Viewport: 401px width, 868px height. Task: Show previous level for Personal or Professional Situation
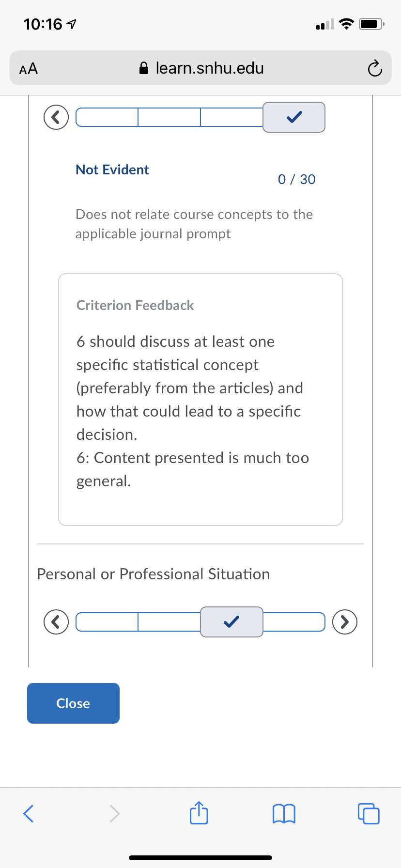click(56, 622)
